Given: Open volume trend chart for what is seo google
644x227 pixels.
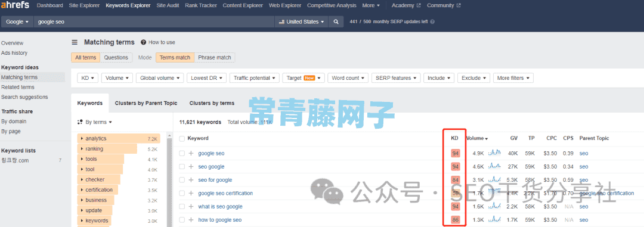Looking at the screenshot, I should [x=494, y=207].
